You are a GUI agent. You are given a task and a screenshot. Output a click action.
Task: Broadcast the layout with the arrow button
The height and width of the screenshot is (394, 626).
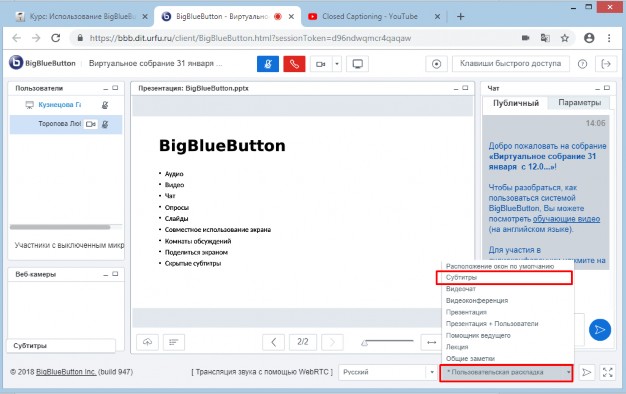586,372
